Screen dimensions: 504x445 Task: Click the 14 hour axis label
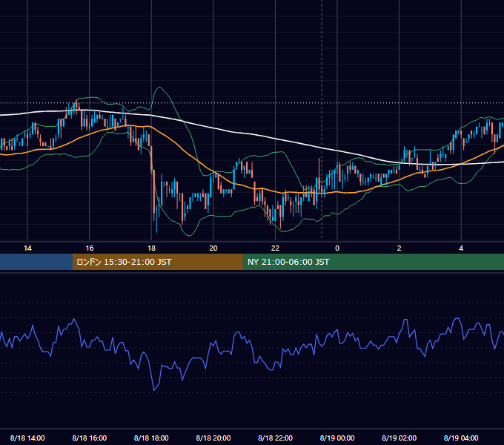coord(27,248)
